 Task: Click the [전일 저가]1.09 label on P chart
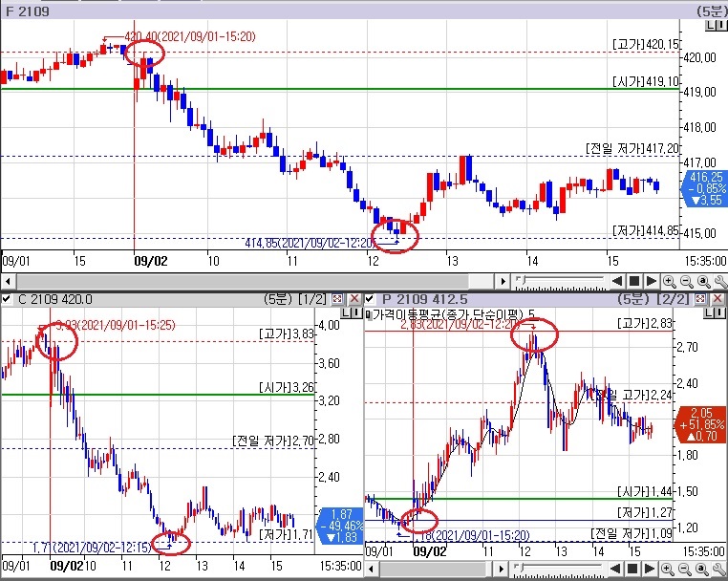click(631, 533)
